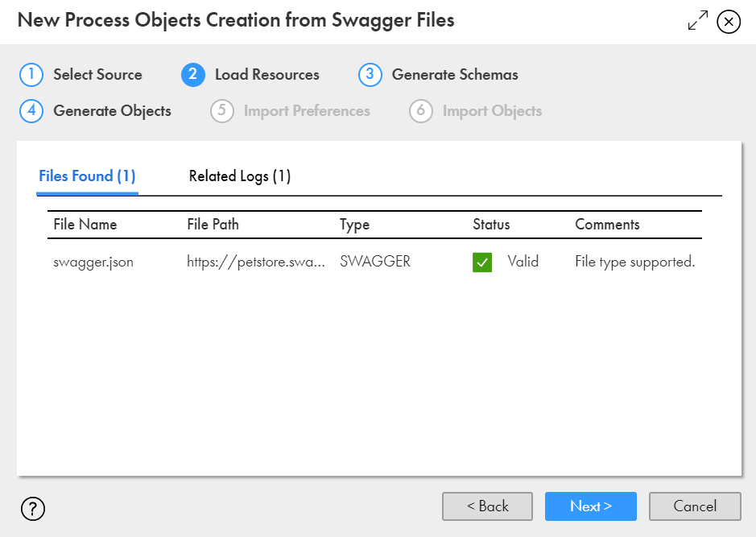This screenshot has height=537, width=756.
Task: Click the Valid status text
Action: 523,262
